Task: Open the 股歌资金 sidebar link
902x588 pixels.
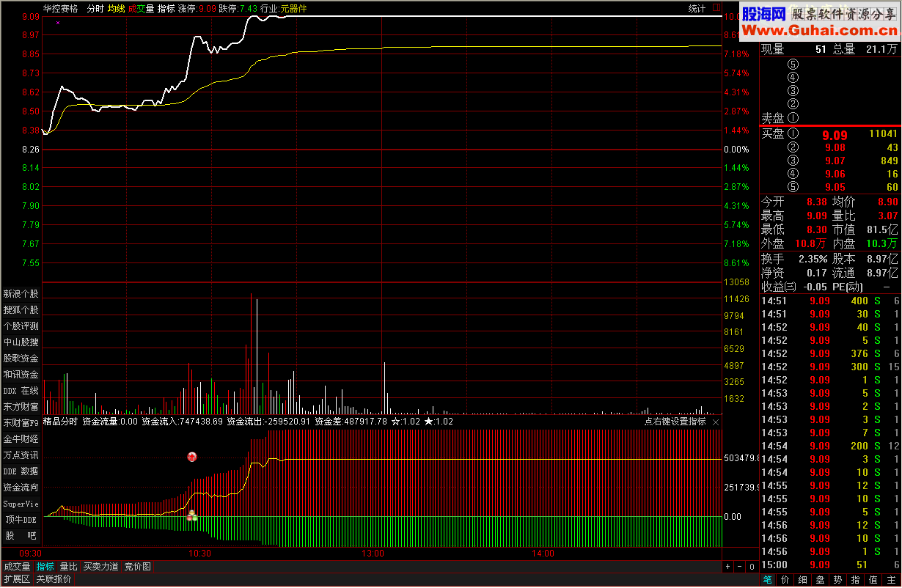Action: pos(21,358)
